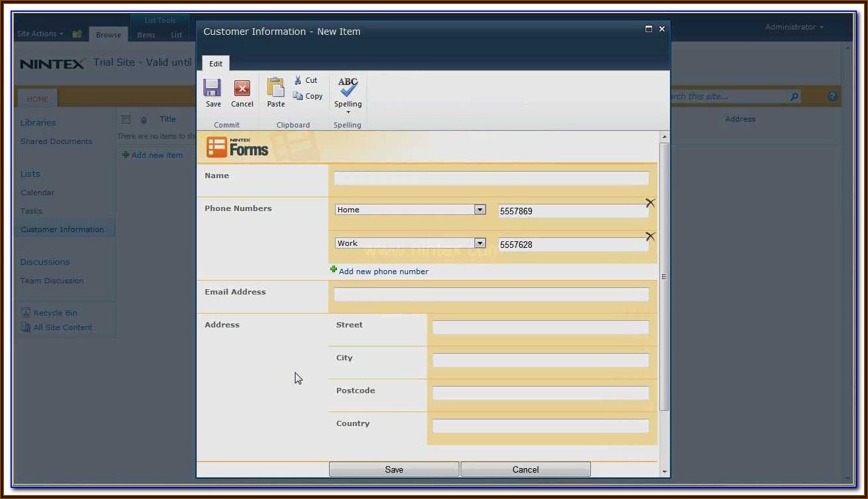Remove the Home phone number row
Screen dimensions: 868x499
[650, 203]
